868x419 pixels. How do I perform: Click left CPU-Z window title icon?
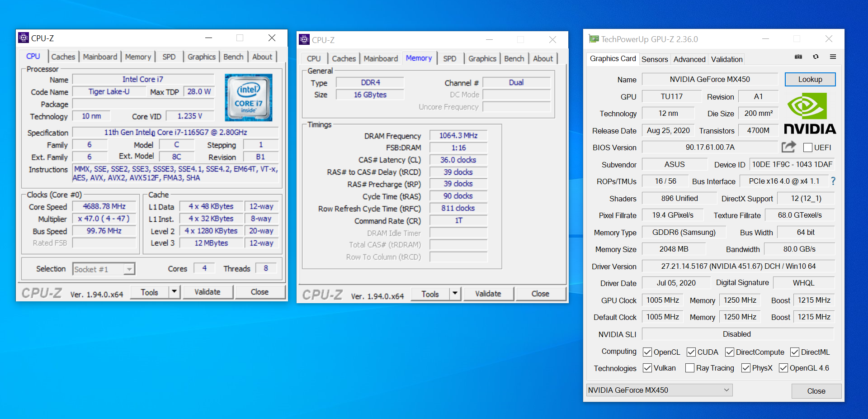click(24, 38)
